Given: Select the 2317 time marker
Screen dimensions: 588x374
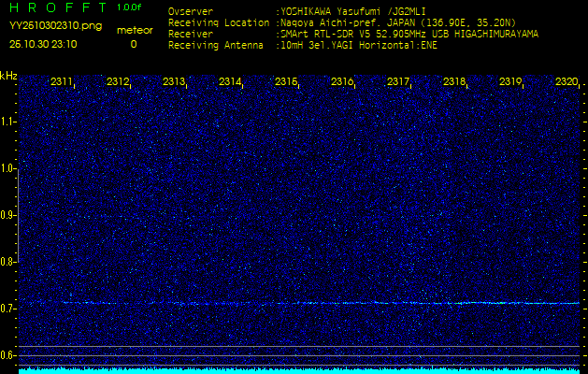Looking at the screenshot, I should coord(398,82).
